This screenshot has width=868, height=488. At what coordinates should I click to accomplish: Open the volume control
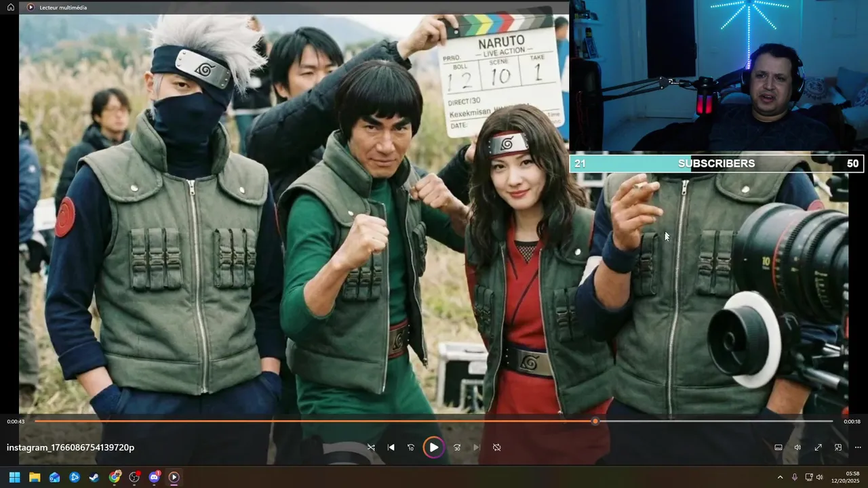point(797,447)
